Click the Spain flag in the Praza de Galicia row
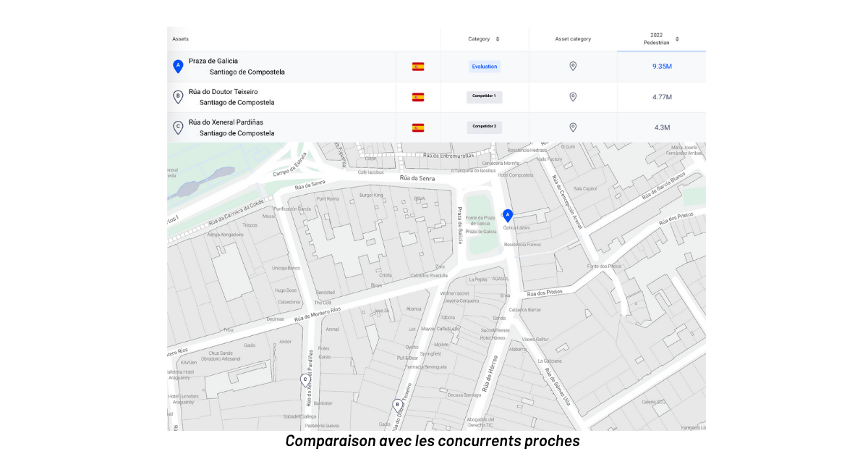 418,67
